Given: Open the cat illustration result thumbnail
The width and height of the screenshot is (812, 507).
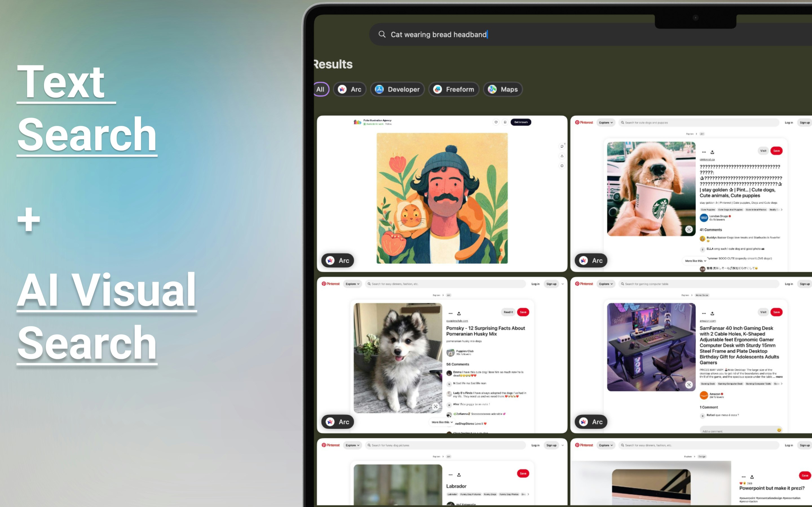Looking at the screenshot, I should pyautogui.click(x=442, y=198).
